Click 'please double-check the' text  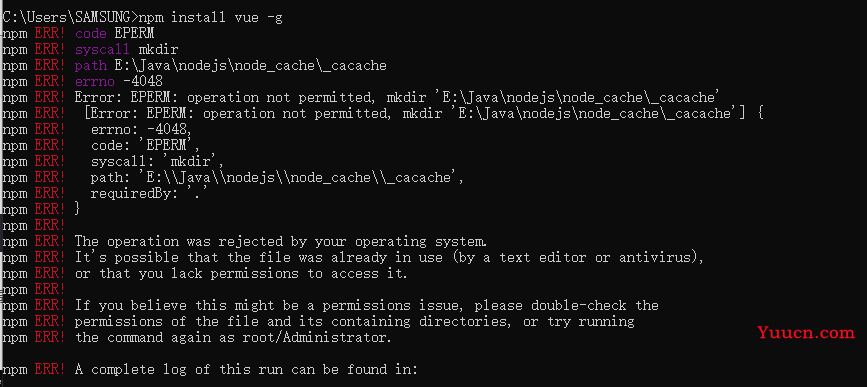[x=567, y=305]
